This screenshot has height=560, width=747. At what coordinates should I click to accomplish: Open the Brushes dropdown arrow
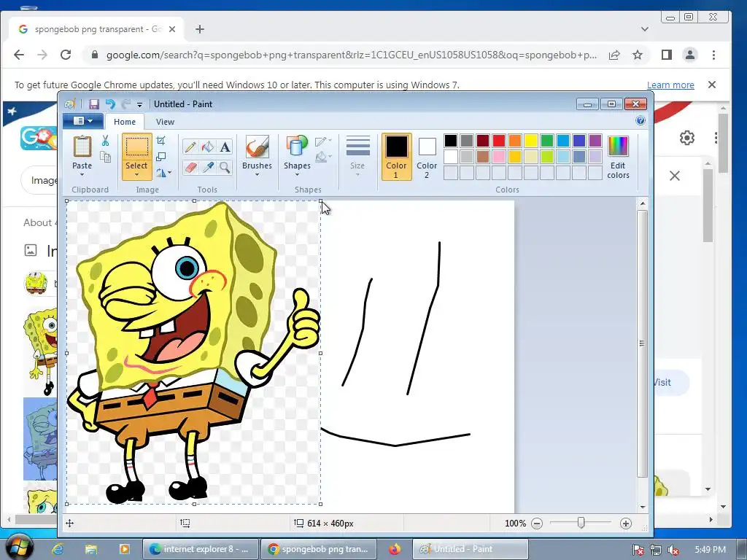click(258, 175)
